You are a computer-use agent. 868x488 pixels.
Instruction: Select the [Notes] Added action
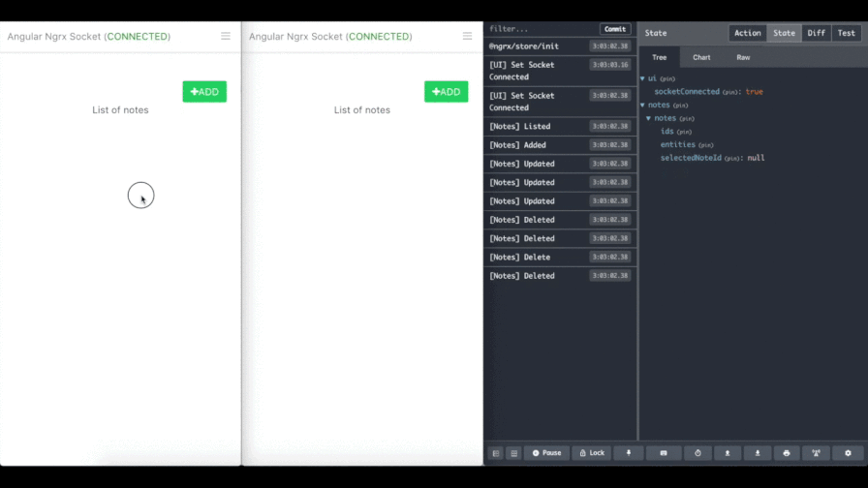[560, 145]
